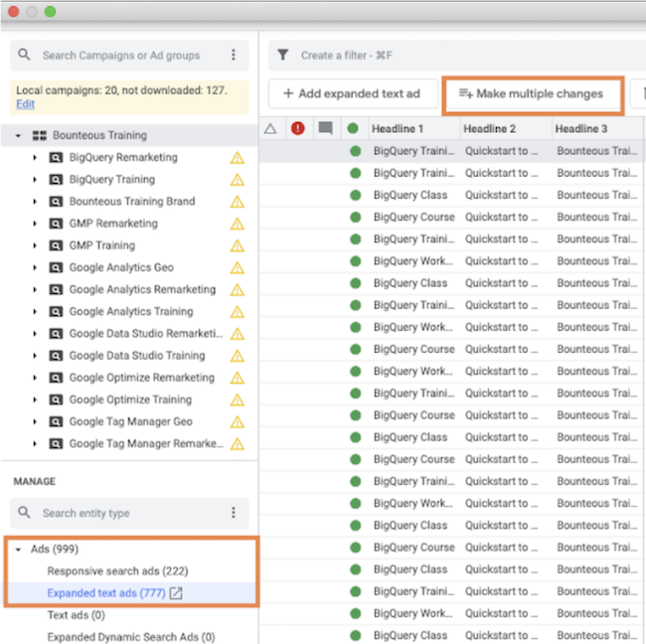Select Responsive search ads (222)

click(x=117, y=571)
